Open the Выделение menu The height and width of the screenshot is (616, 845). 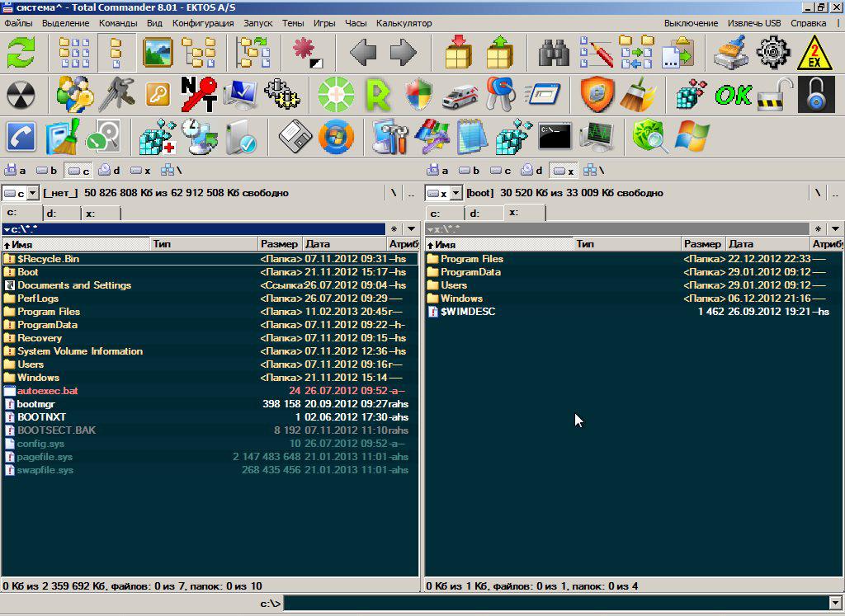tap(66, 23)
